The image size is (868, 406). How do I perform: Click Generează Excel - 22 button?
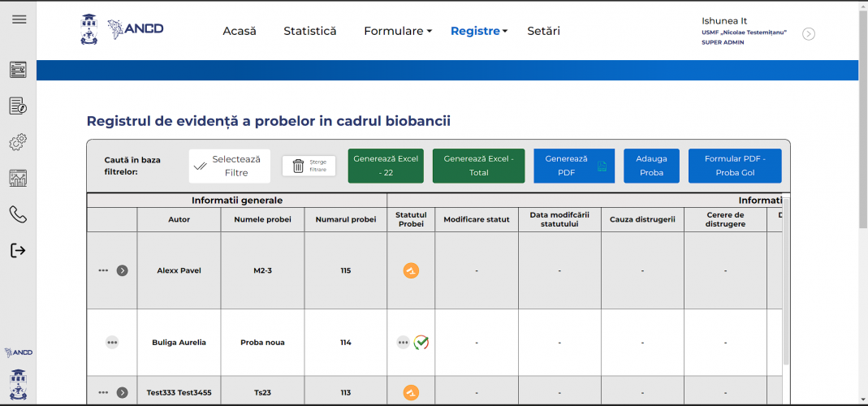(386, 166)
